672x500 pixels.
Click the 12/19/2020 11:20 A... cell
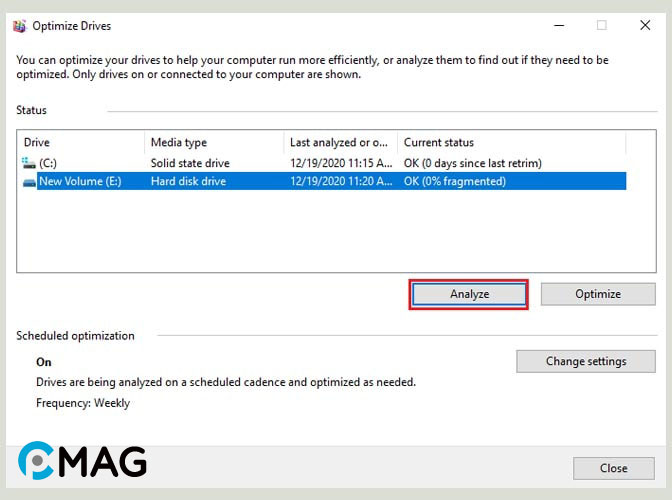[x=341, y=181]
